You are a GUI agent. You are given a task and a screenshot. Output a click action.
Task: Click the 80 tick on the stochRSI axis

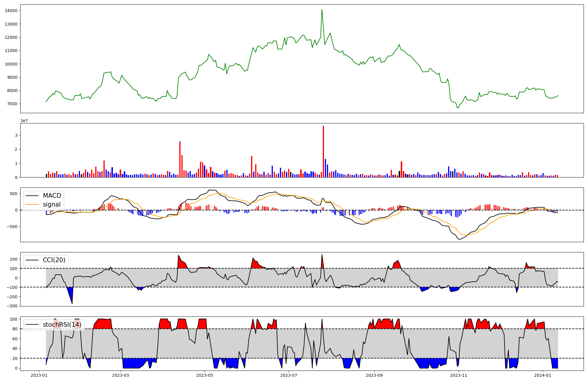[x=15, y=329]
